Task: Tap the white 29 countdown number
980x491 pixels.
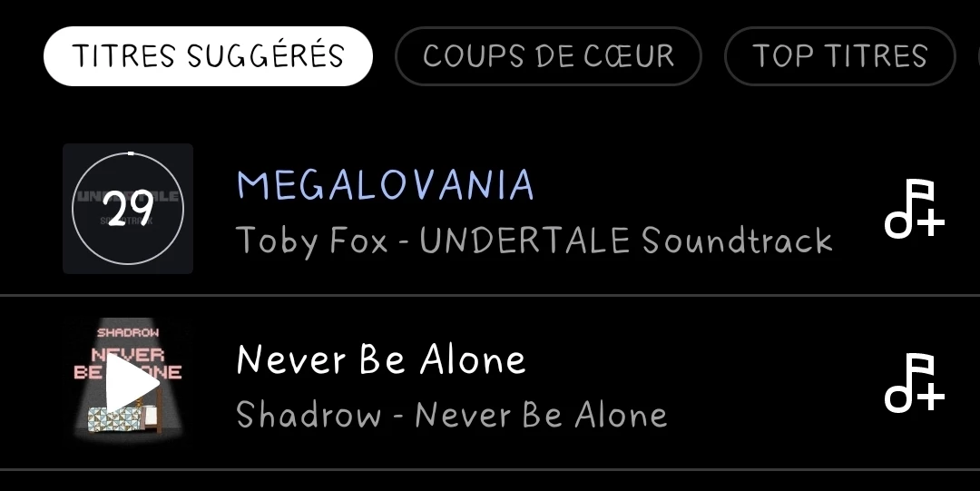Action: pyautogui.click(x=128, y=208)
